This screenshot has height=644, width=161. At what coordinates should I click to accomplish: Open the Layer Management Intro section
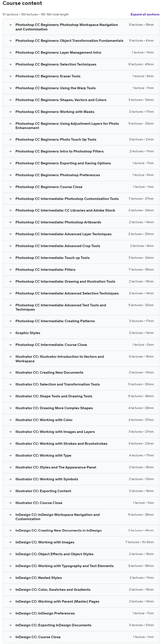[81, 53]
